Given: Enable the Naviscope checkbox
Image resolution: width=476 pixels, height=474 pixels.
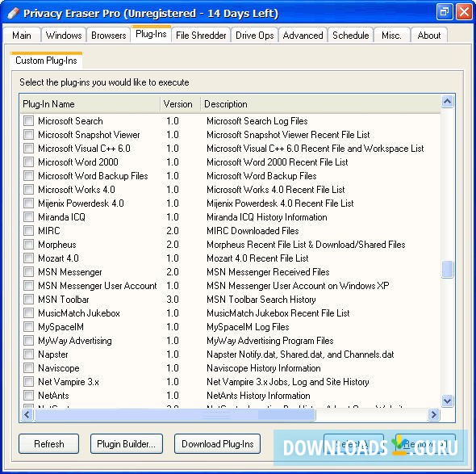Looking at the screenshot, I should coord(28,368).
